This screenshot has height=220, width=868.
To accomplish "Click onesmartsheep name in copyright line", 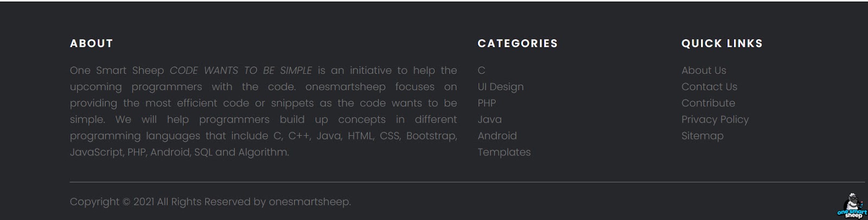I will (x=309, y=202).
